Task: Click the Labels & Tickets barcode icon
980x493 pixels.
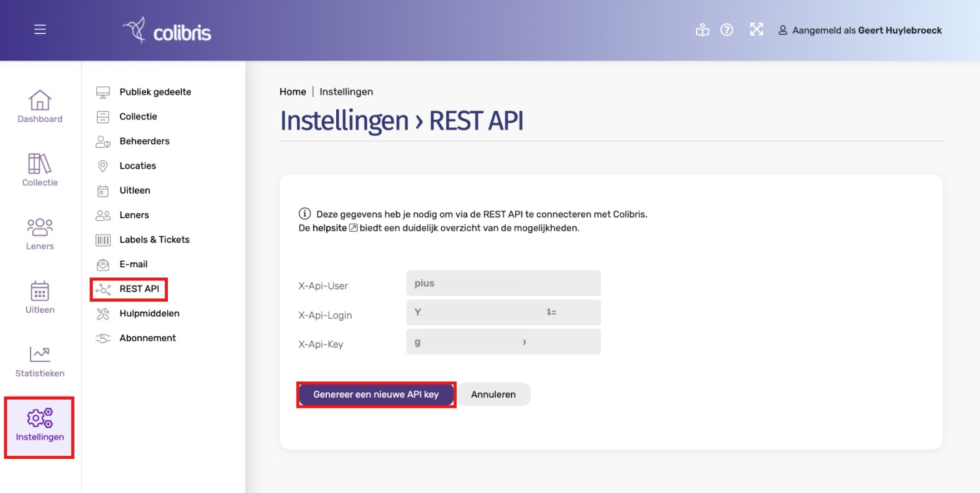Action: (103, 240)
